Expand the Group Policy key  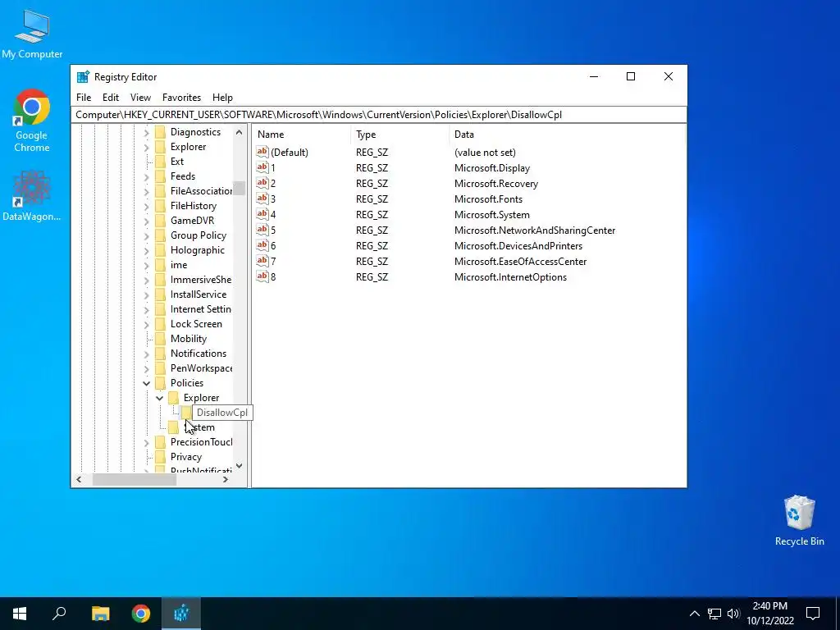click(x=146, y=235)
